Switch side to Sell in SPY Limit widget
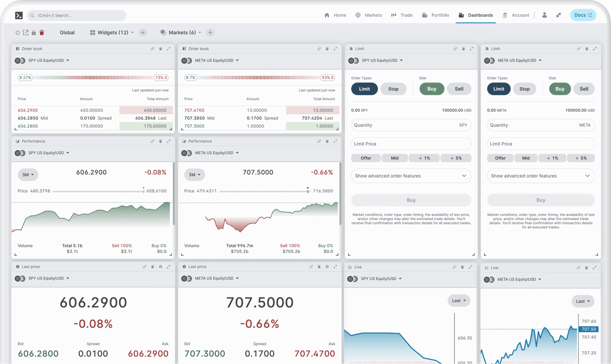This screenshot has width=611, height=364. coord(459,89)
